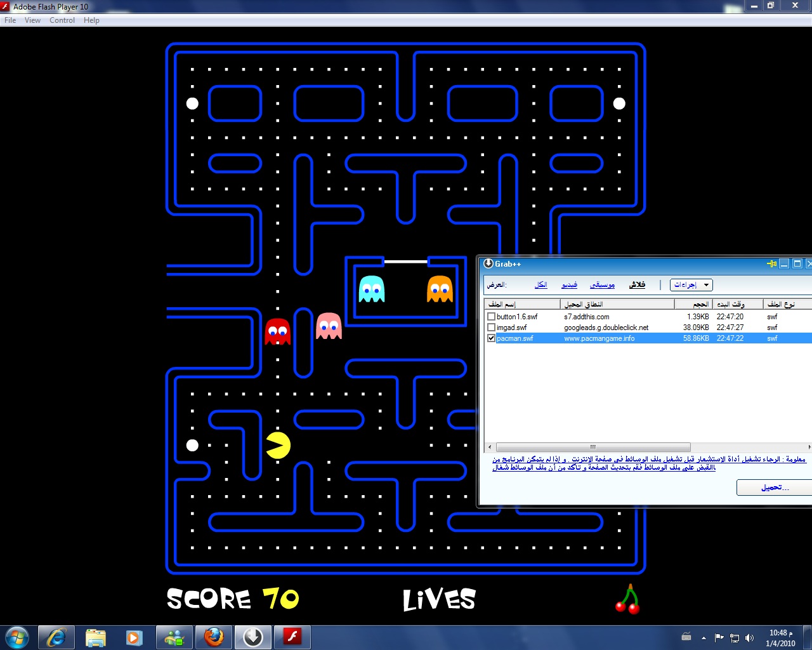Screen dimensions: 812x650
Task: Open the on-screen keyboard tray icon
Action: (x=686, y=637)
